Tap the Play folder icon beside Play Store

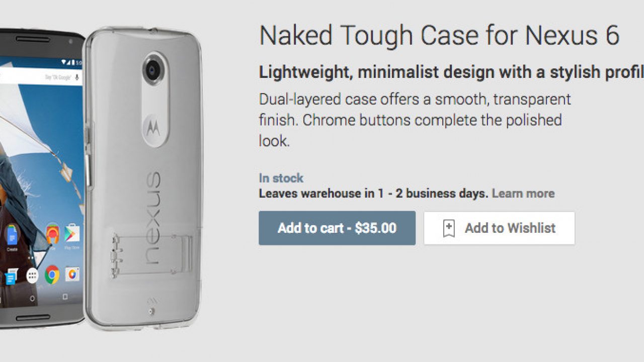pyautogui.click(x=52, y=234)
